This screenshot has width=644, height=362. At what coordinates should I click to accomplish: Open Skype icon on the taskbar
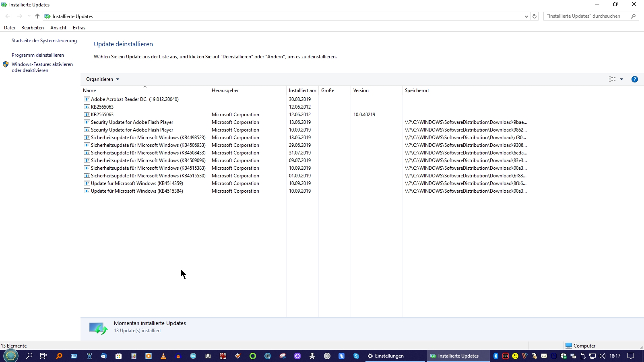[x=356, y=356]
